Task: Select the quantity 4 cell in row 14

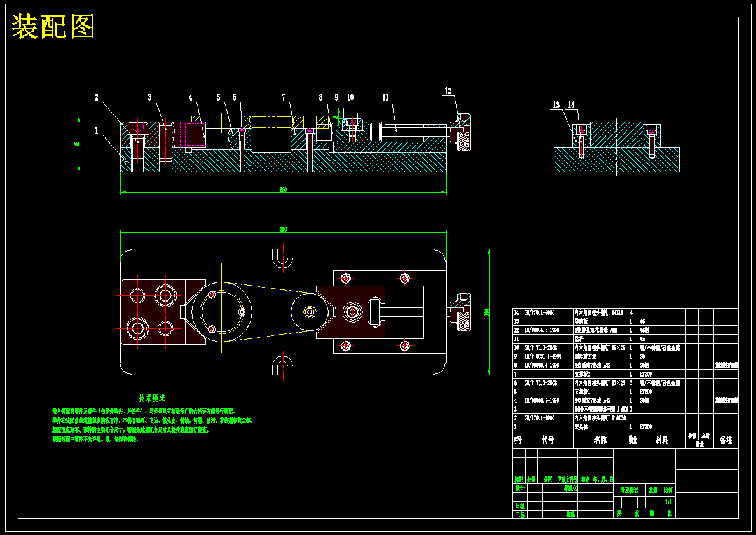Action: [x=631, y=312]
